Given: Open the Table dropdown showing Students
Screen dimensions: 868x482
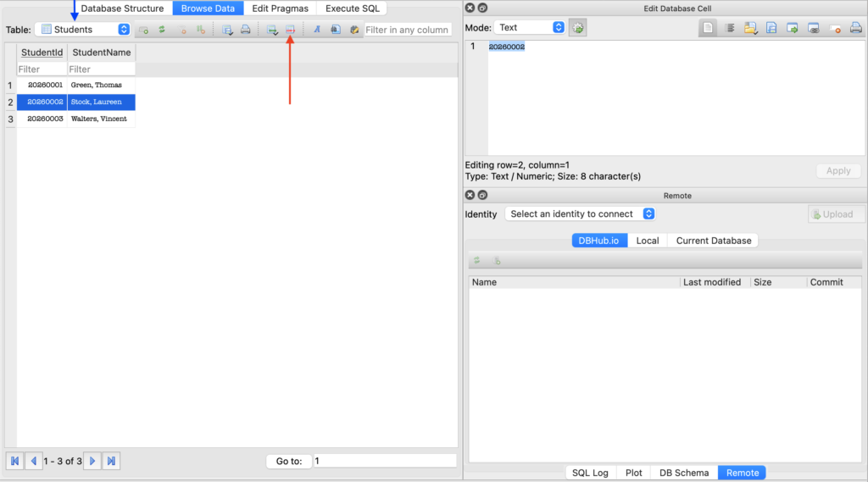Looking at the screenshot, I should point(83,30).
